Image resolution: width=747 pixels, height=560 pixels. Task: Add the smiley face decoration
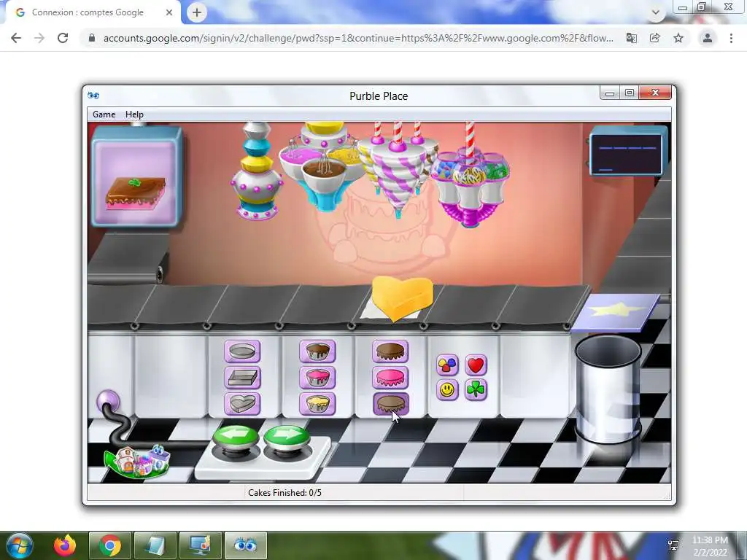coord(447,390)
